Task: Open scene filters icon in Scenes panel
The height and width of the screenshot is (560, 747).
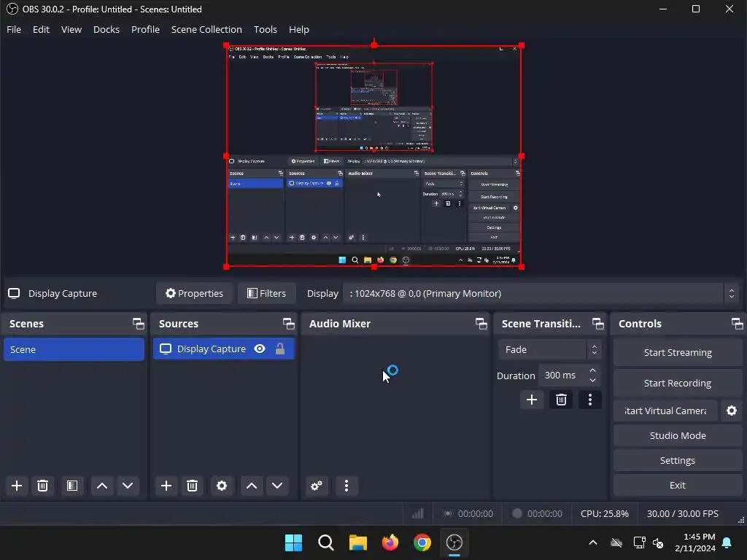Action: (72, 486)
